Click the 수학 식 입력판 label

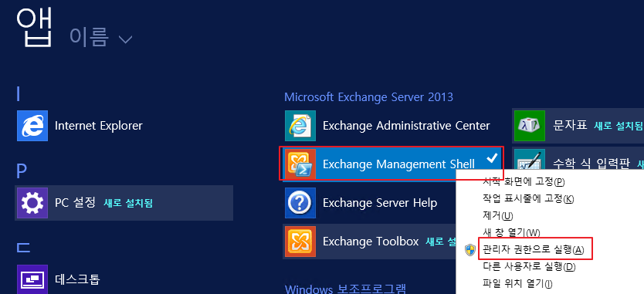point(591,164)
